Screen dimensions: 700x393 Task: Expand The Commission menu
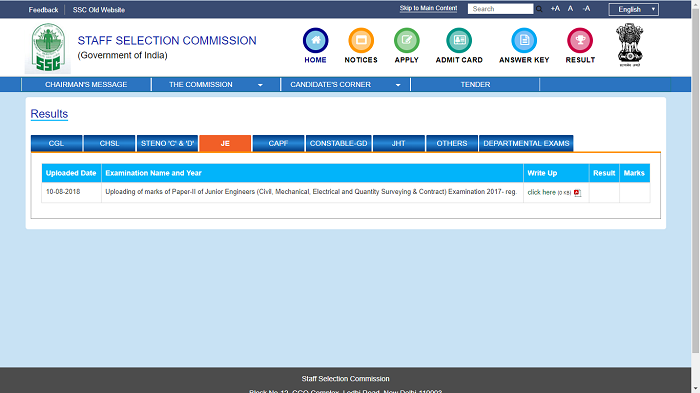coord(216,84)
